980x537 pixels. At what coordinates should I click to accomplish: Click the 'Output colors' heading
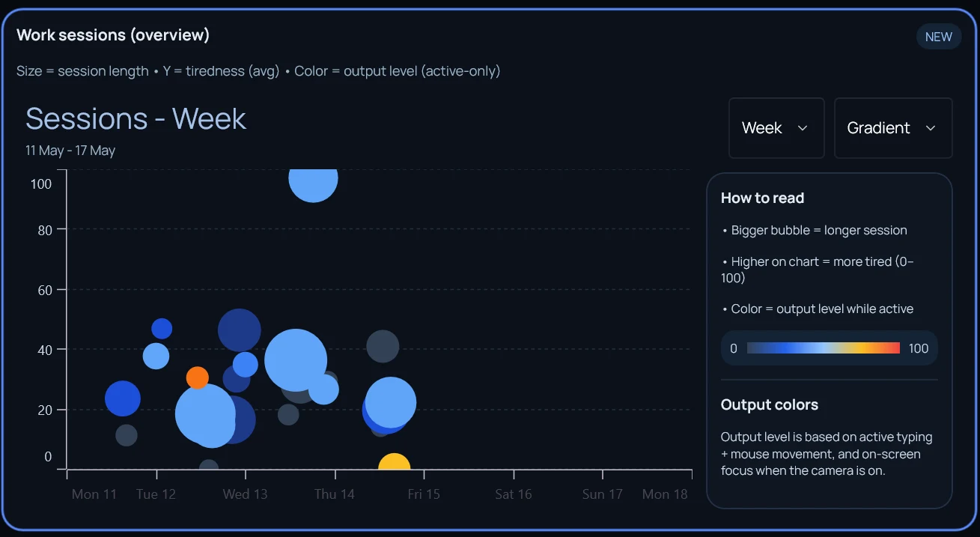click(x=770, y=405)
